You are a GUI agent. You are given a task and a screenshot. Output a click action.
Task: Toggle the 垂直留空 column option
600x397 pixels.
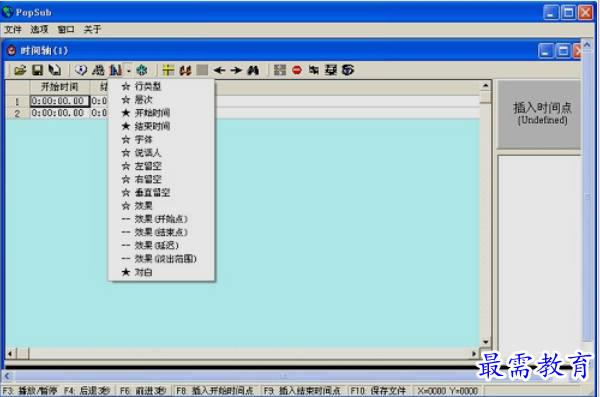[x=161, y=193]
